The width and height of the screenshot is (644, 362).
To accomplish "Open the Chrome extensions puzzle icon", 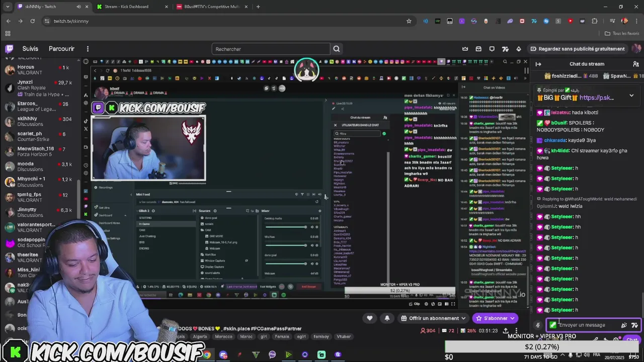I will (x=595, y=21).
